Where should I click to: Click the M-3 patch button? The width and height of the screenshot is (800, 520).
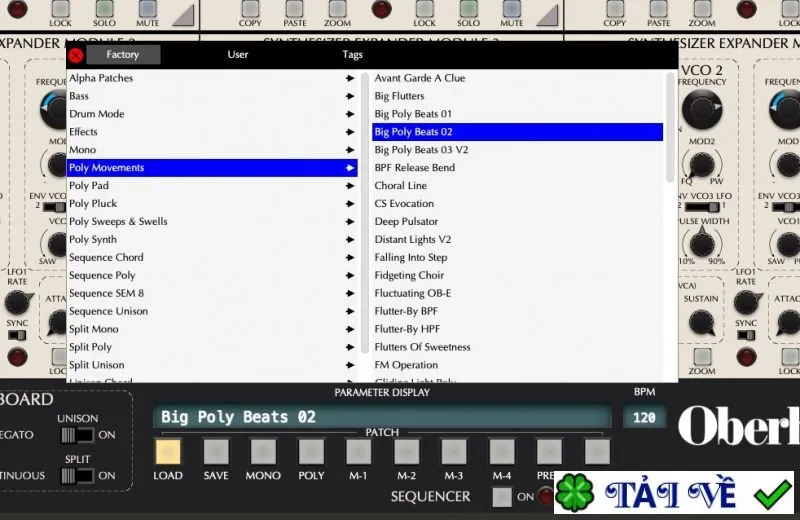pyautogui.click(x=454, y=452)
